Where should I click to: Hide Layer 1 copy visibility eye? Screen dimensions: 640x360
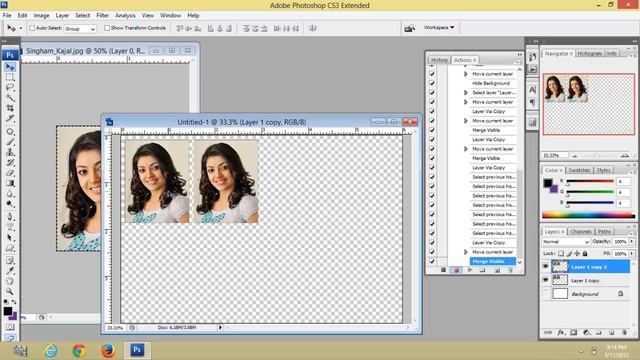tap(545, 280)
